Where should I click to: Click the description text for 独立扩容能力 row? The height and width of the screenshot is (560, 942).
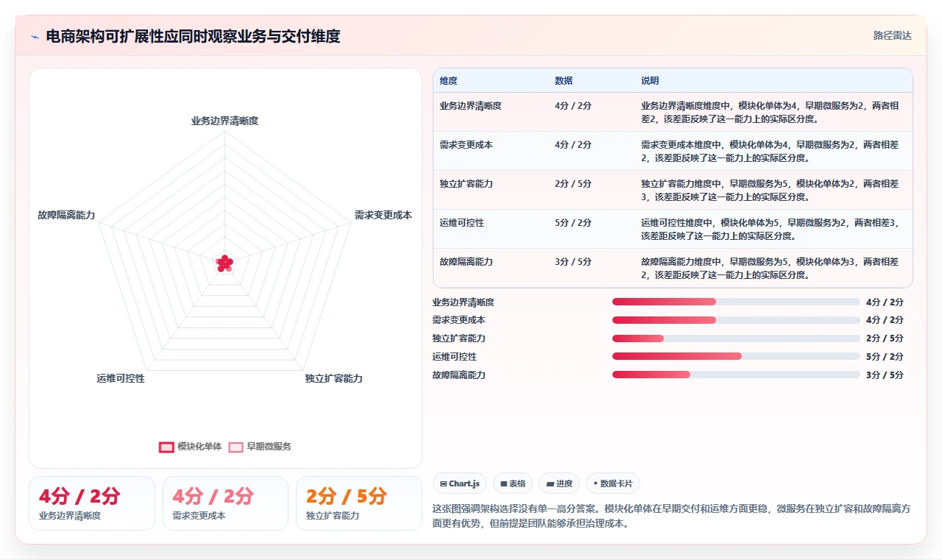pyautogui.click(x=770, y=190)
